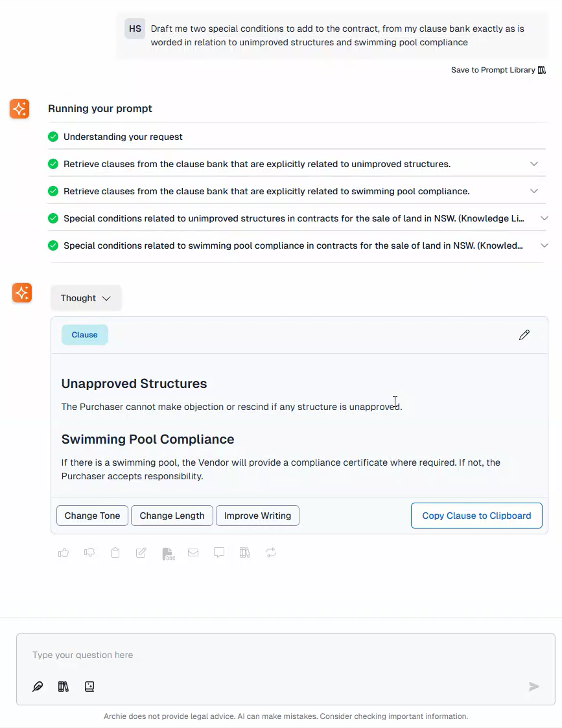The width and height of the screenshot is (562, 728).
Task: Export response as DOC file icon
Action: tap(169, 553)
